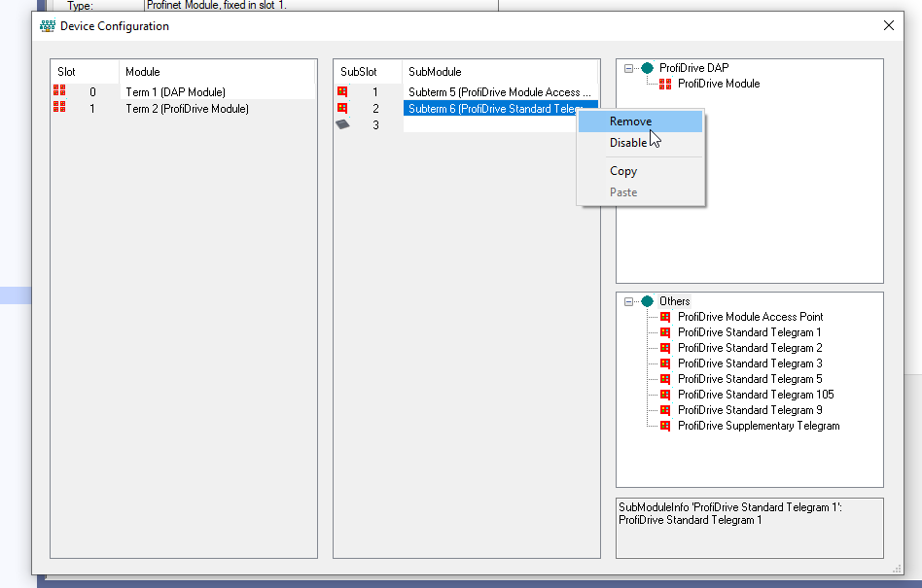This screenshot has width=922, height=588.
Task: Click the teal ProfiDrive DAP node icon
Action: 647,68
